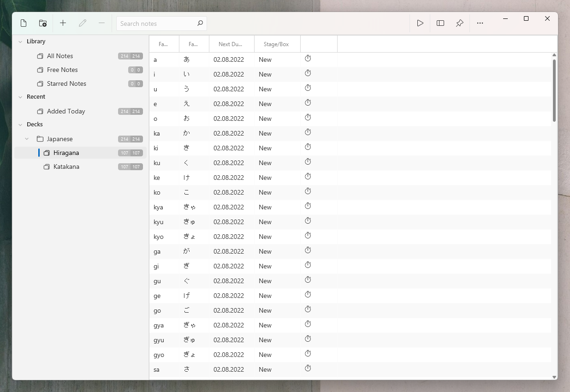Screen dimensions: 570x392
Task: Remove an item using the minus icon
Action: tap(101, 23)
